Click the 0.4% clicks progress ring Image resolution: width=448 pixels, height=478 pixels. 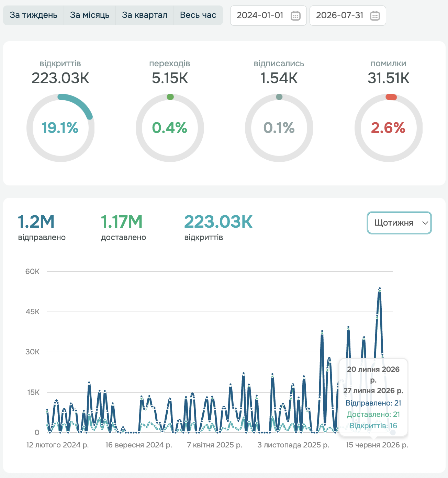[170, 128]
